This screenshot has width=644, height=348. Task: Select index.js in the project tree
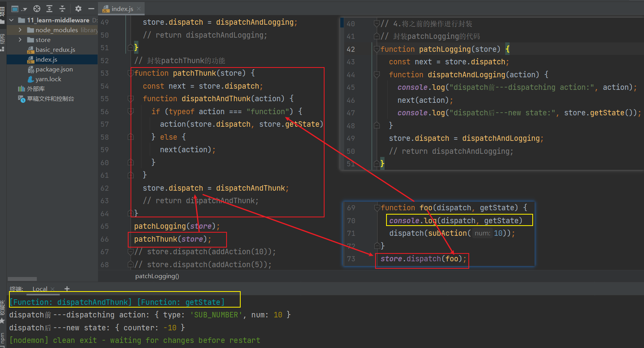coord(46,59)
